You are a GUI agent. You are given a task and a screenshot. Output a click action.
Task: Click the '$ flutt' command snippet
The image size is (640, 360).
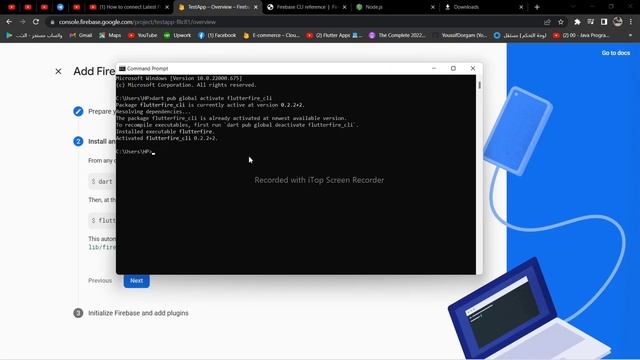[x=102, y=220]
